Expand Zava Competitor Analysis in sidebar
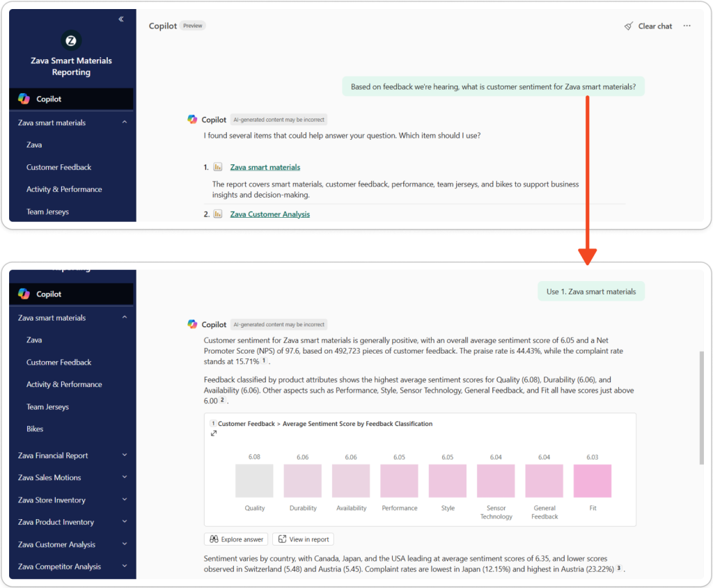713x588 pixels. pyautogui.click(x=125, y=566)
